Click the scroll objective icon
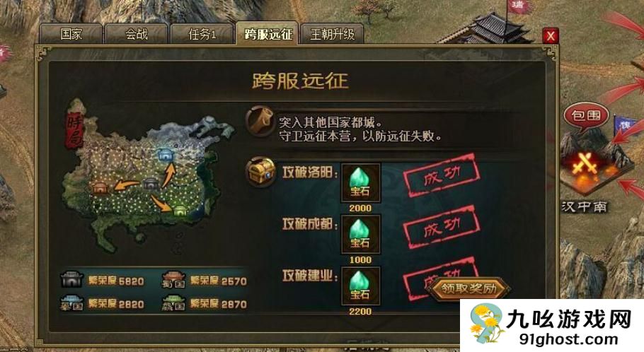 260,121
